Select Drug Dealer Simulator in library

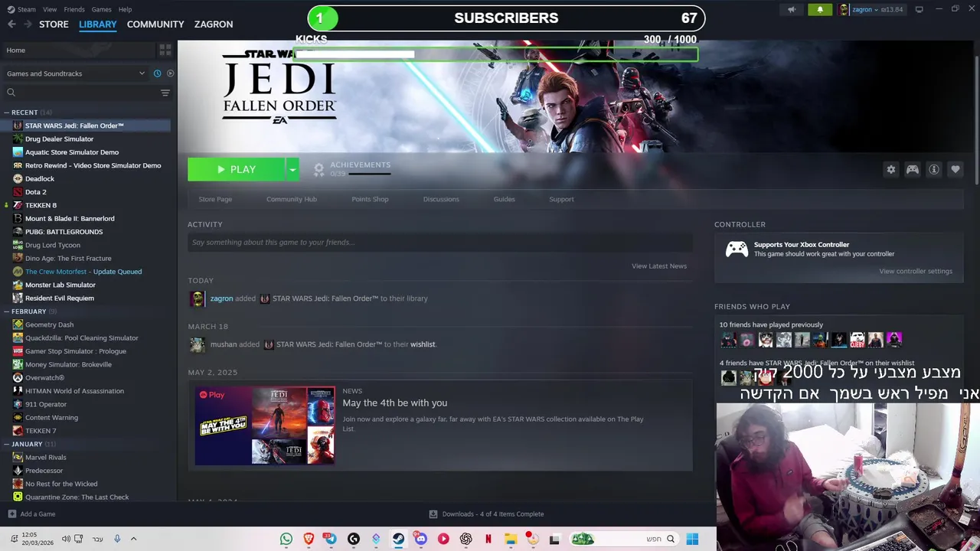coord(59,139)
